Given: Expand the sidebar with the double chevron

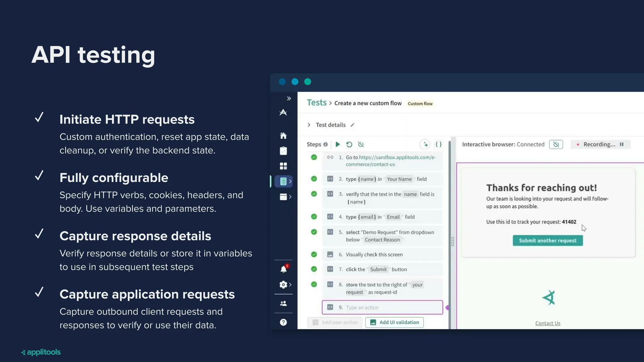Looking at the screenshot, I should point(289,99).
